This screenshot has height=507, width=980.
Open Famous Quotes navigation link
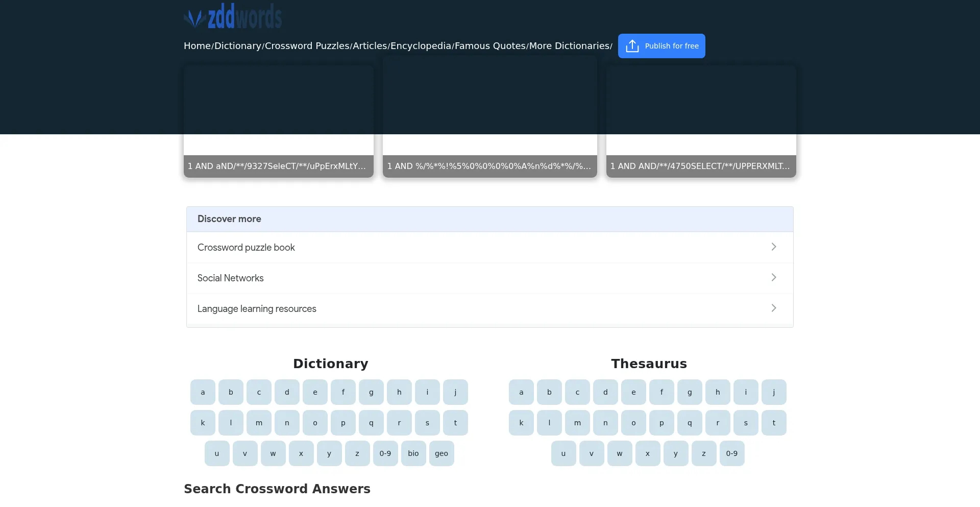pyautogui.click(x=490, y=46)
